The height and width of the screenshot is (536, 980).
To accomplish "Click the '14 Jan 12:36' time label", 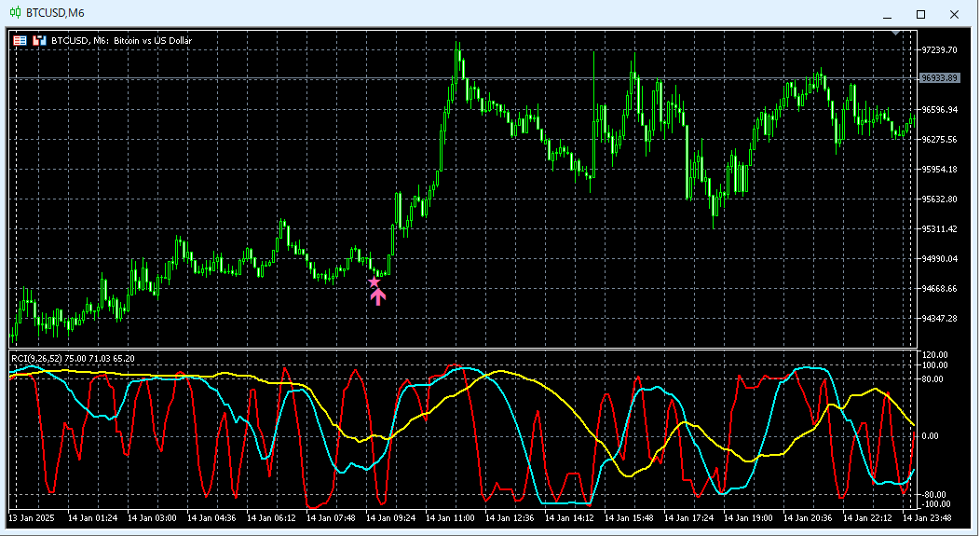I will click(510, 518).
